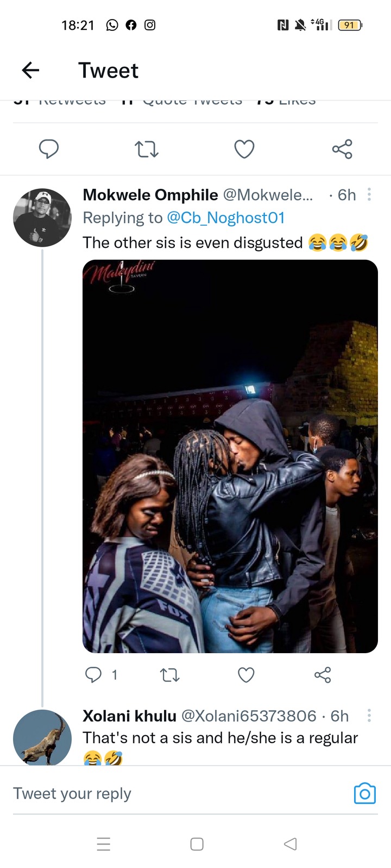Tap the Android home square button
The image size is (391, 868).
197,844
